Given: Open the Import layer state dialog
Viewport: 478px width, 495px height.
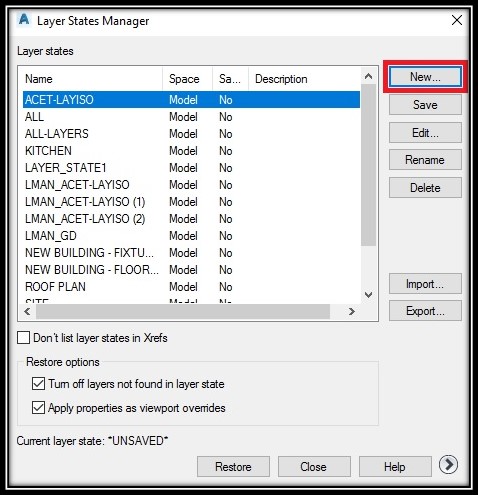Looking at the screenshot, I should tap(425, 284).
